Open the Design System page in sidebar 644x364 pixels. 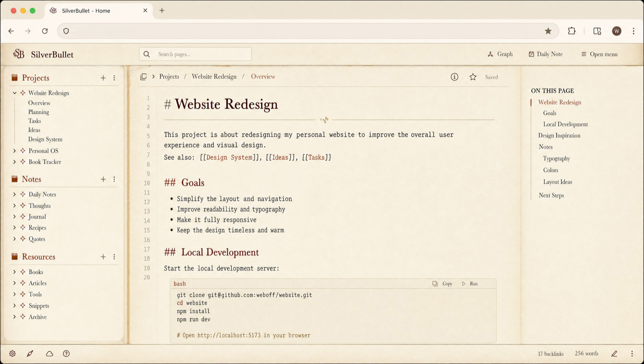(45, 139)
